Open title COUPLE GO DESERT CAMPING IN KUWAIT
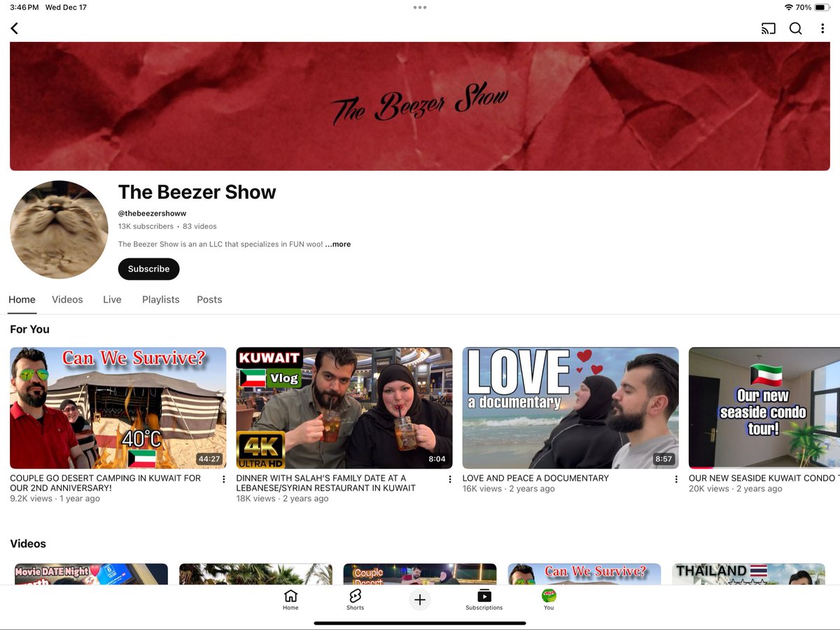840x630 pixels. [105, 483]
